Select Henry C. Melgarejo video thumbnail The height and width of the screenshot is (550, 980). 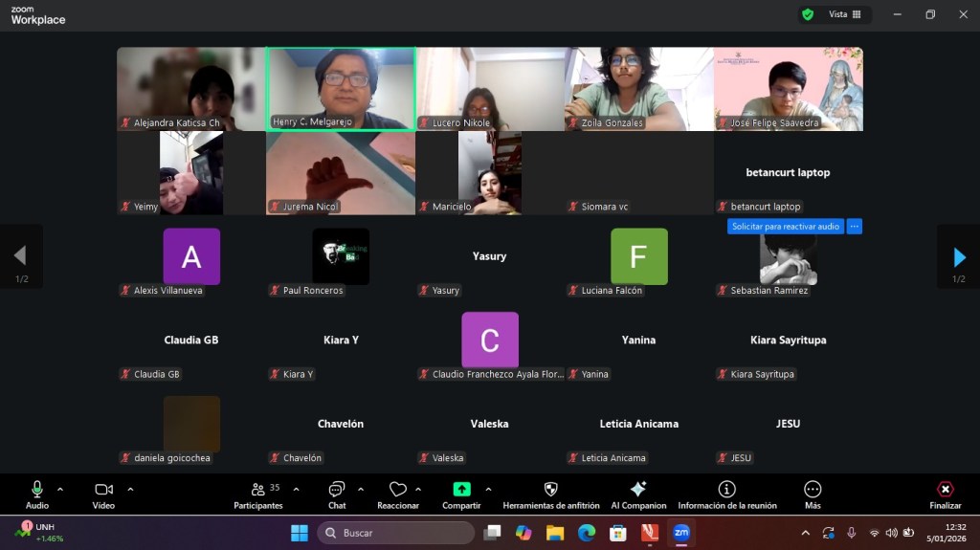pyautogui.click(x=341, y=88)
